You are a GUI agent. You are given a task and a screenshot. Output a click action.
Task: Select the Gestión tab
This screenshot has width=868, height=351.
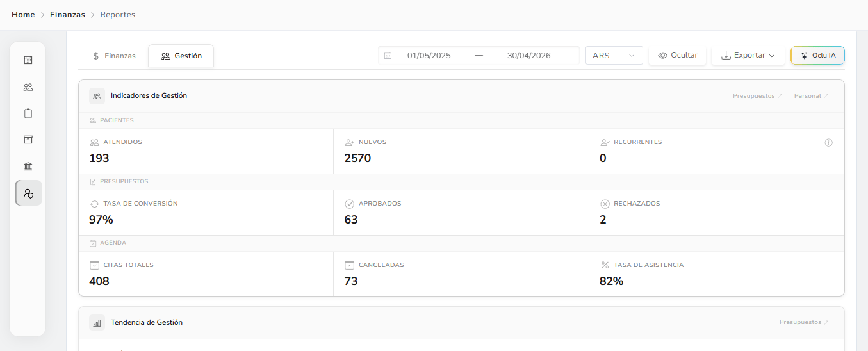point(181,56)
